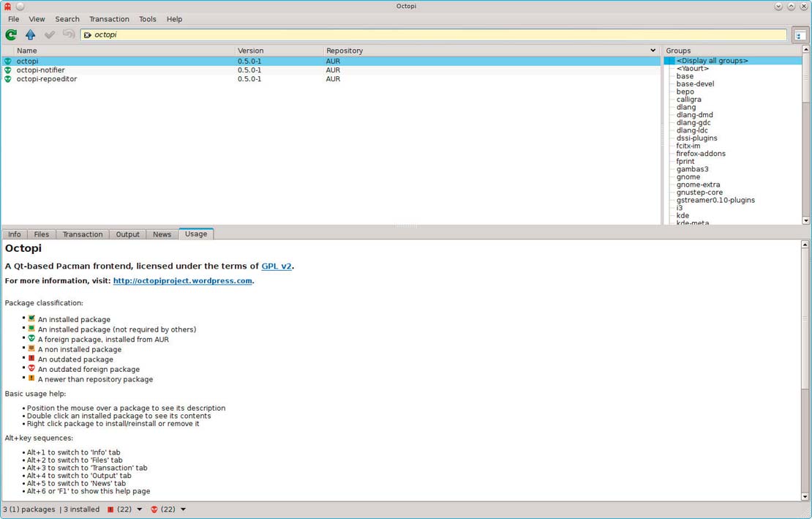812x519 pixels.
Task: Click the Usage panel scrollbar down arrow
Action: pos(805,497)
